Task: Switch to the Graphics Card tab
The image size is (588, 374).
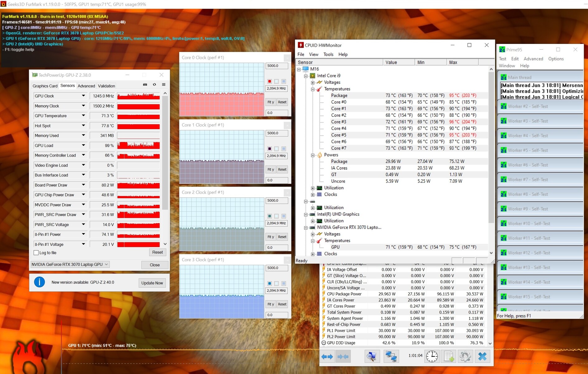Action: pyautogui.click(x=45, y=86)
